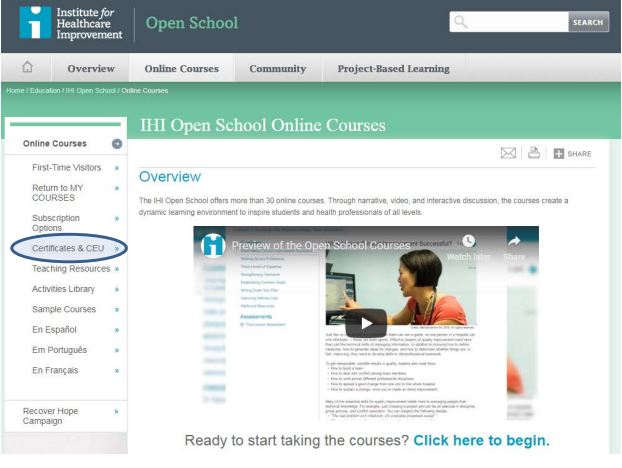Go to home via house icon
The image size is (622, 468).
pyautogui.click(x=27, y=67)
